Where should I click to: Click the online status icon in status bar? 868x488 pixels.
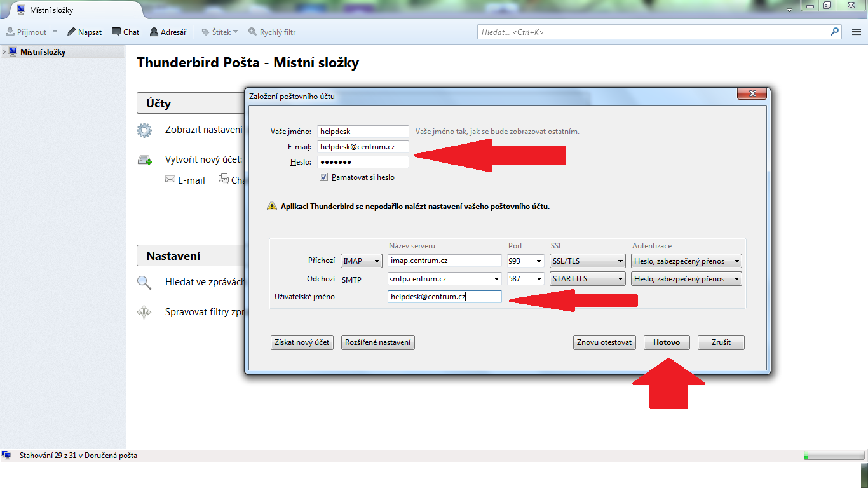pyautogui.click(x=6, y=456)
